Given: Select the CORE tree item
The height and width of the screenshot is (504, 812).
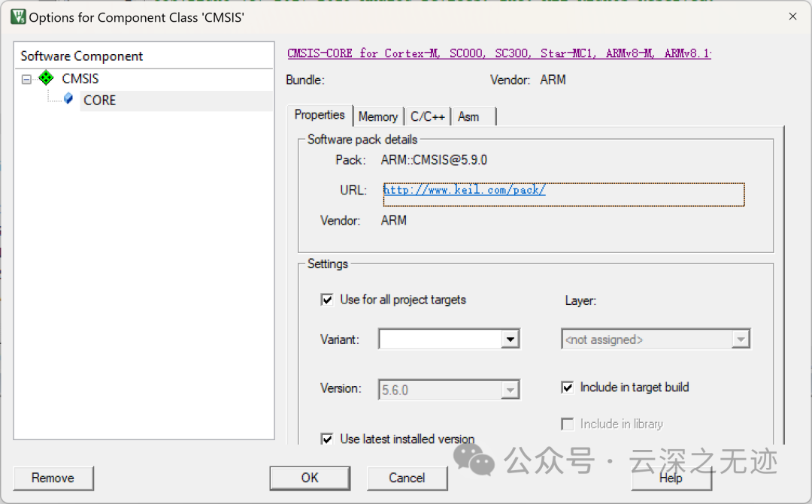Looking at the screenshot, I should (100, 101).
